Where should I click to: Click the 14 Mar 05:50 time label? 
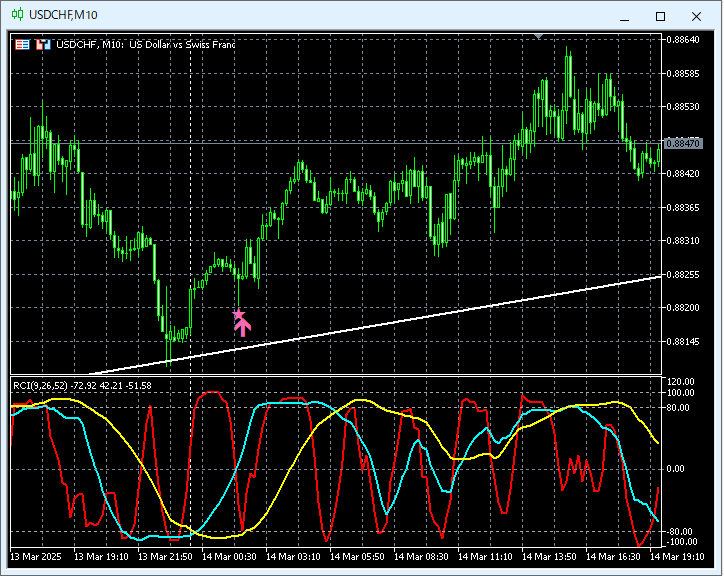357,557
